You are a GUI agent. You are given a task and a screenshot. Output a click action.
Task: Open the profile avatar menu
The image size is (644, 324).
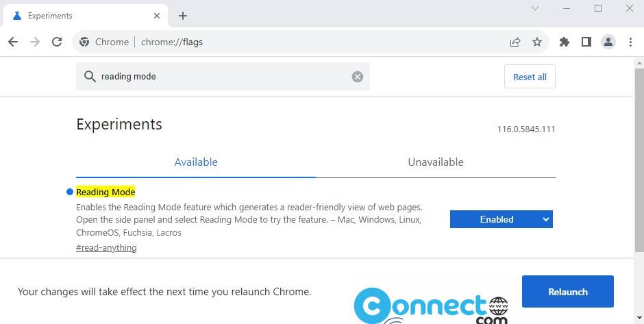608,42
